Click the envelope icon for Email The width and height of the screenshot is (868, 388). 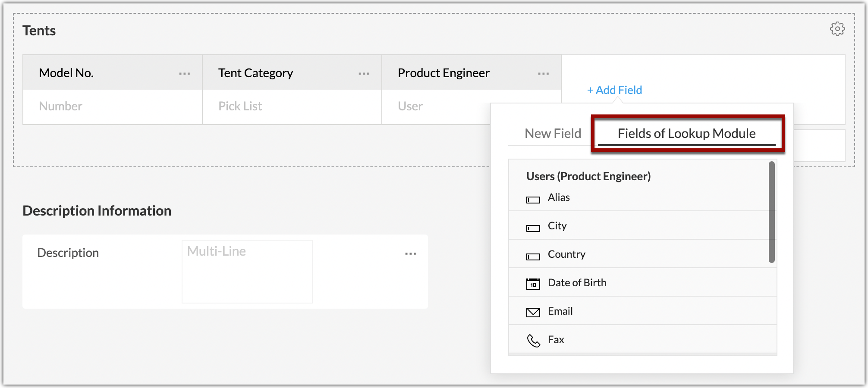[533, 312]
